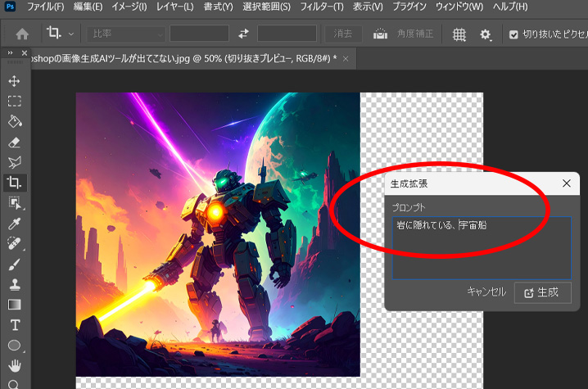Select the Crop tool in left toolbar
Screen dimensions: 588x389
pos(14,183)
